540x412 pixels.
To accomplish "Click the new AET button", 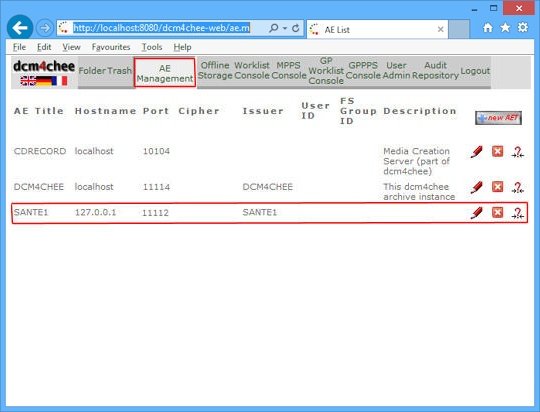I will click(498, 118).
